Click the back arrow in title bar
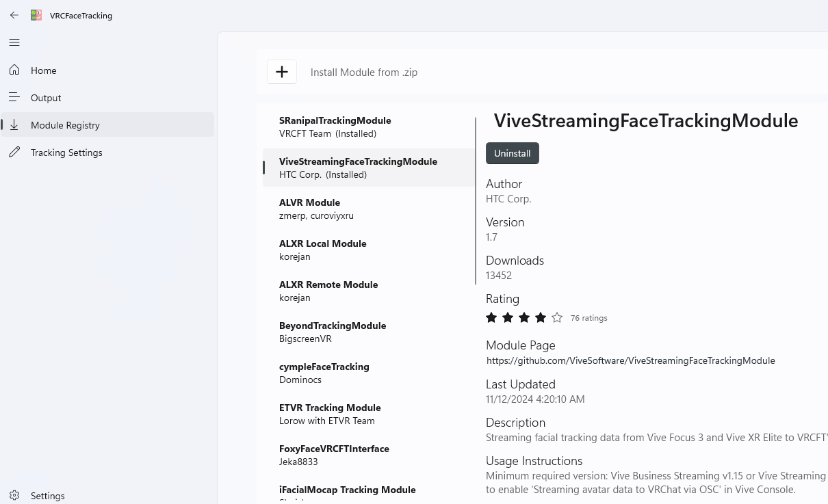 point(14,15)
